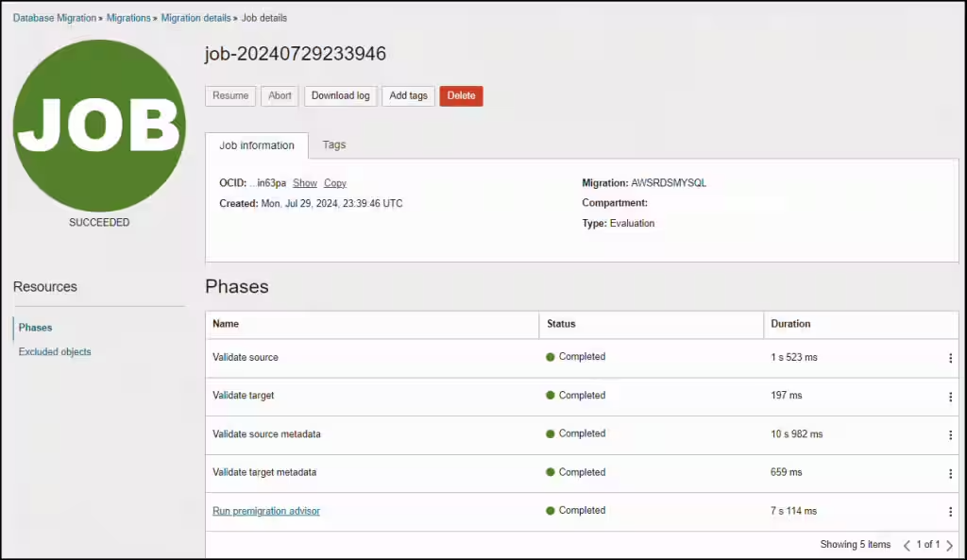Image resolution: width=967 pixels, height=560 pixels.
Task: Copy the OCID
Action: tap(335, 183)
